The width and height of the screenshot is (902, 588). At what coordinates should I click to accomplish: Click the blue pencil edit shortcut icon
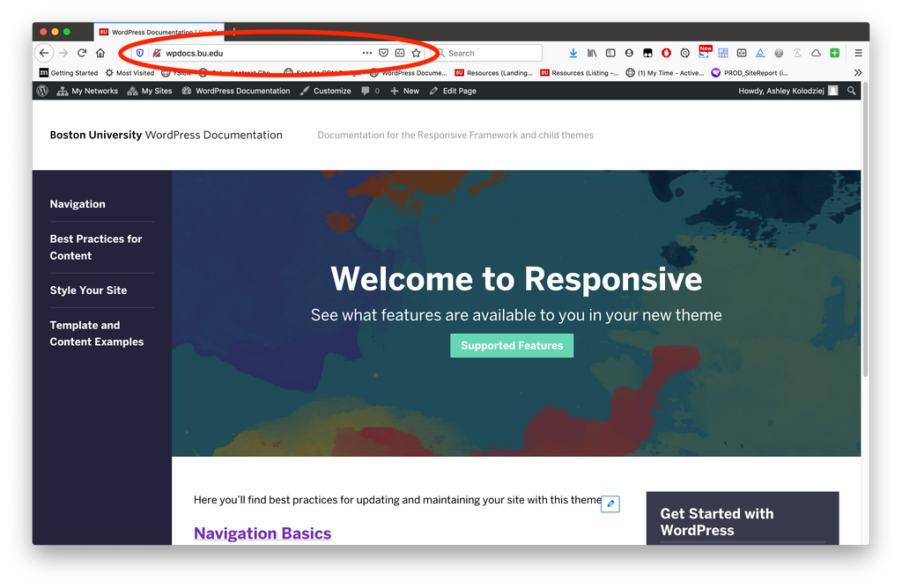tap(610, 503)
